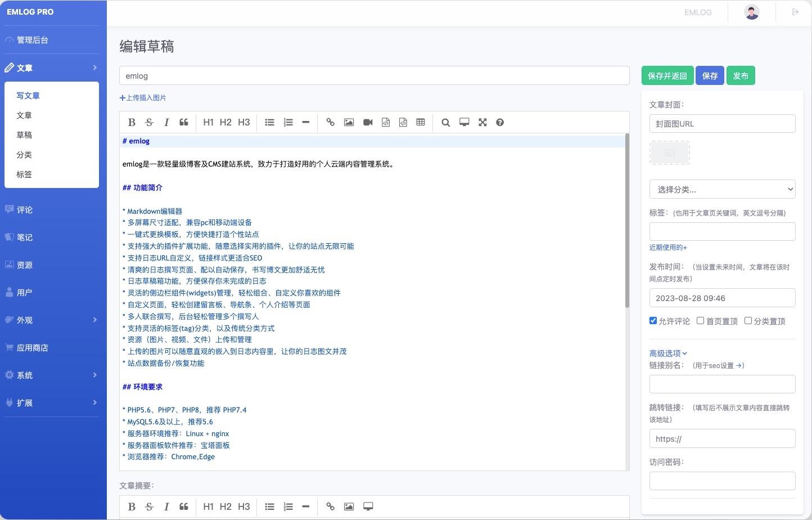Apply strikethrough in summary editor toolbar
The image size is (812, 520).
pyautogui.click(x=149, y=506)
